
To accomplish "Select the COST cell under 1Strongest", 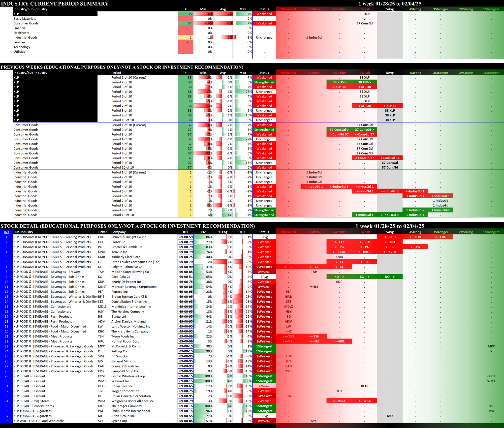I will 491,376.
